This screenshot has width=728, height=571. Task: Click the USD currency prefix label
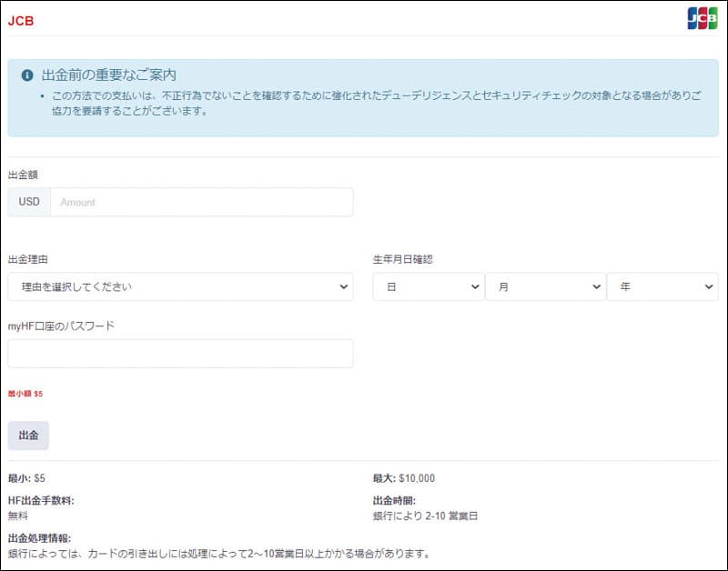[x=29, y=202]
